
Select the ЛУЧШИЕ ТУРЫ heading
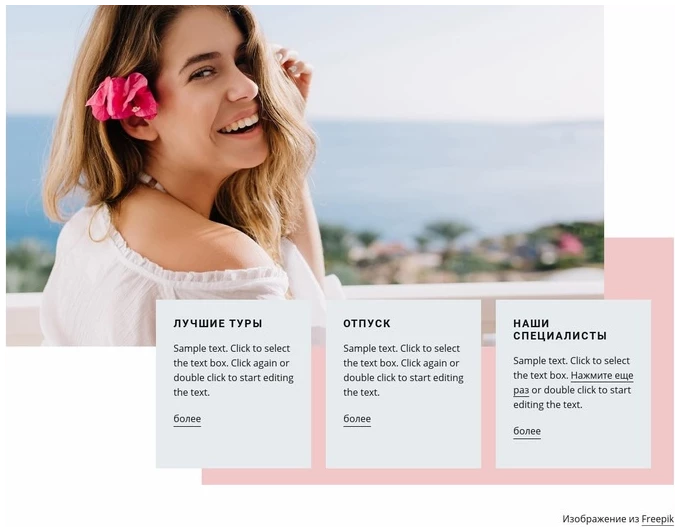point(218,323)
